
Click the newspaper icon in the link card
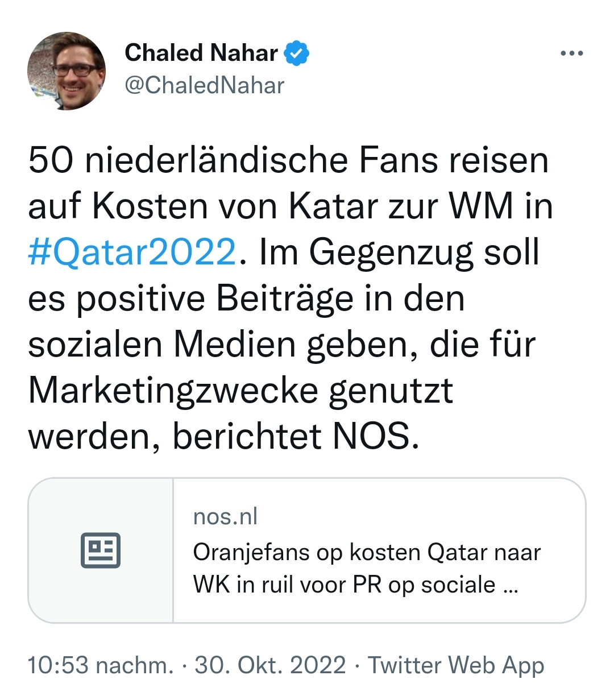pyautogui.click(x=101, y=550)
